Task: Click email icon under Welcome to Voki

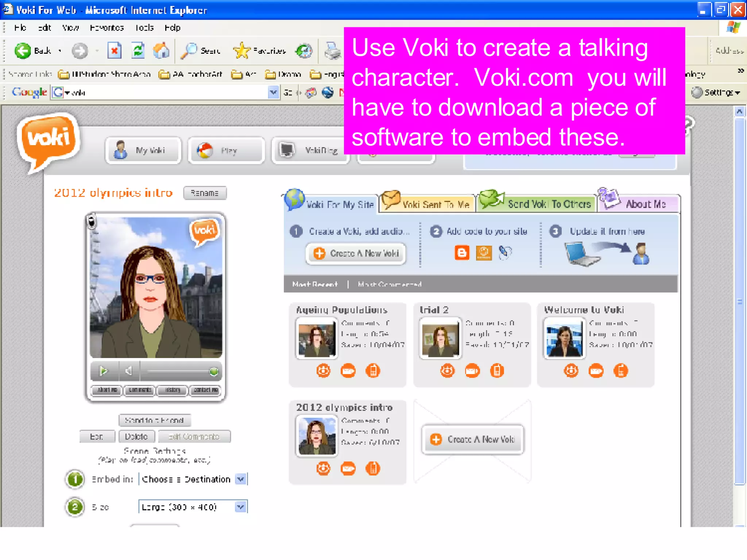Action: pyautogui.click(x=596, y=370)
